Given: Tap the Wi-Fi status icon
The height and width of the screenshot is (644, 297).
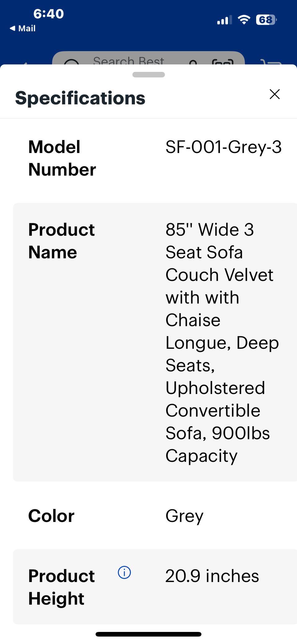Looking at the screenshot, I should point(244,20).
